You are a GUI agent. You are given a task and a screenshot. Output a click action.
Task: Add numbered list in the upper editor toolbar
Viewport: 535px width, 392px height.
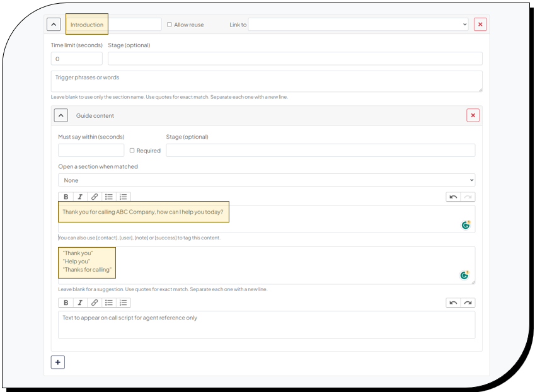click(x=123, y=197)
